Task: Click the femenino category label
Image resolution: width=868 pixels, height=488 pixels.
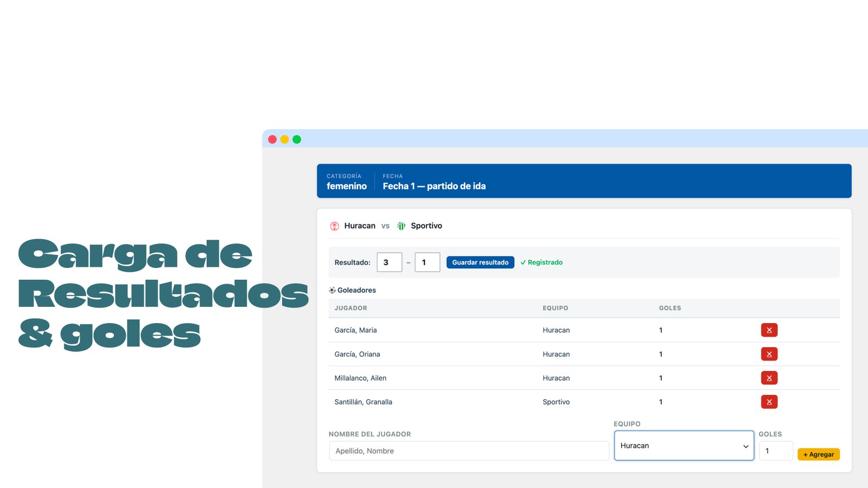Action: [347, 186]
